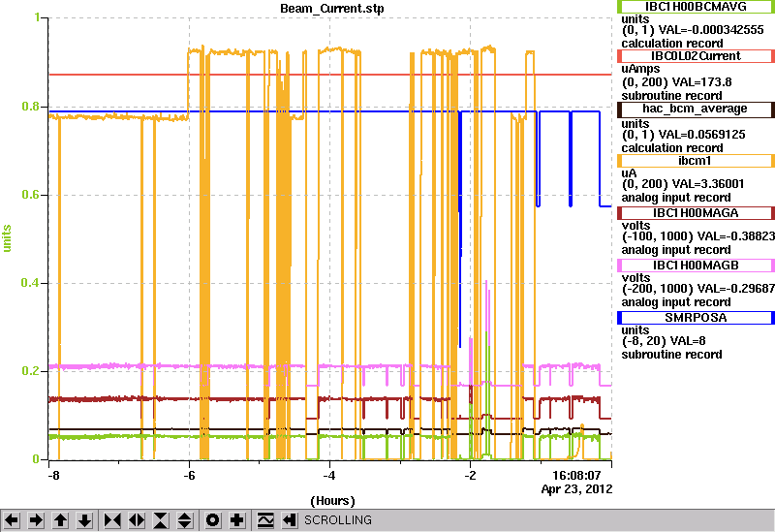
Task: Select the ibcm1 curve legend label
Action: pyautogui.click(x=695, y=161)
